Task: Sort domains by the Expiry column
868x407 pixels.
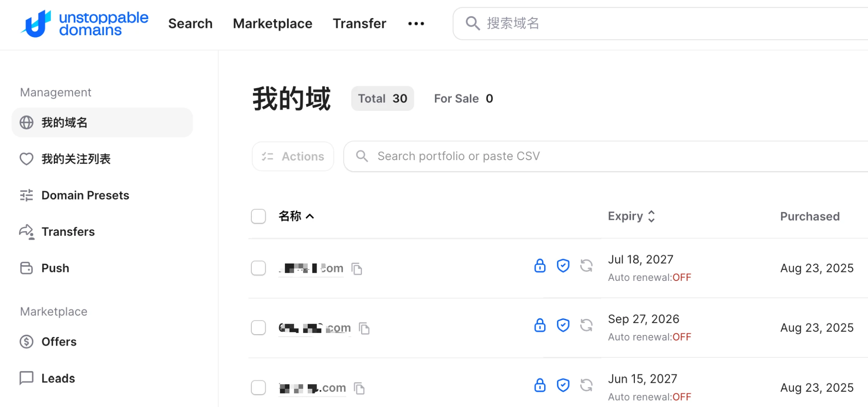Action: (x=631, y=216)
